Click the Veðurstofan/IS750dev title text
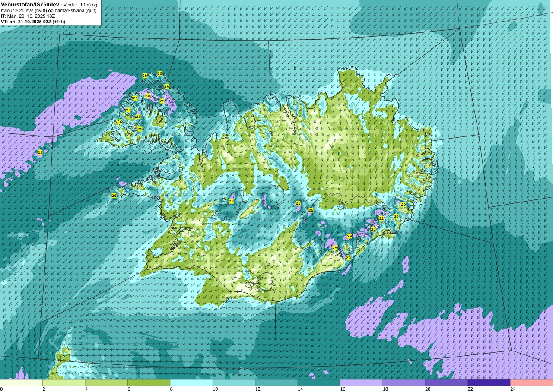The width and height of the screenshot is (553, 392). 30,4
